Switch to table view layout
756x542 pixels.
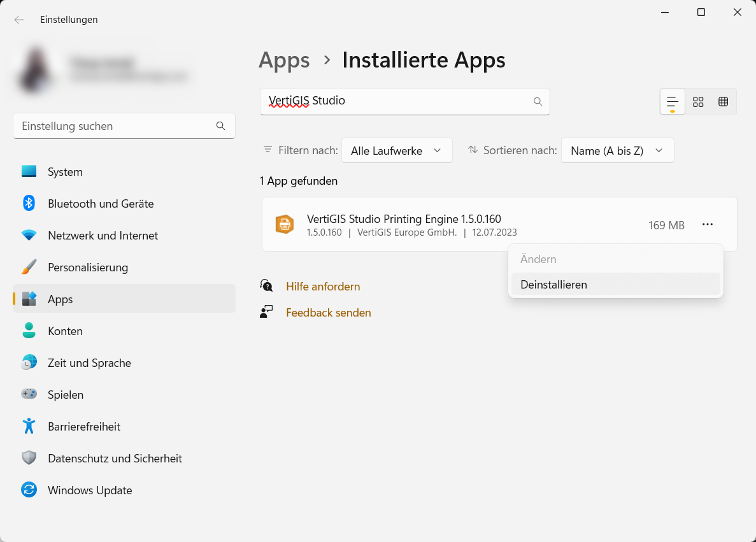click(724, 102)
